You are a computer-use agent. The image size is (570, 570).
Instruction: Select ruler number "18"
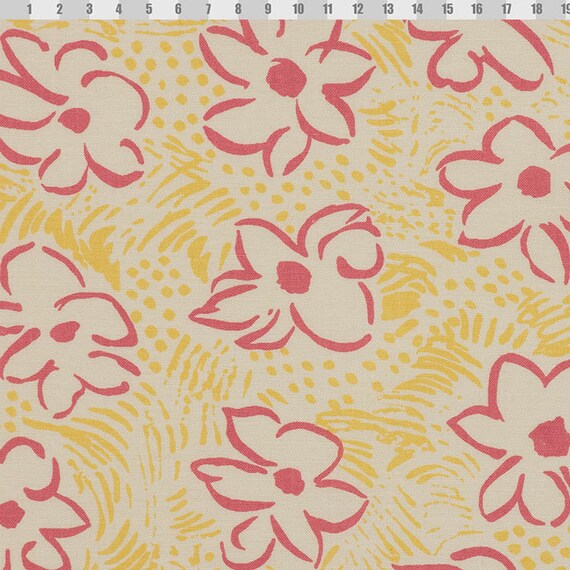(537, 9)
